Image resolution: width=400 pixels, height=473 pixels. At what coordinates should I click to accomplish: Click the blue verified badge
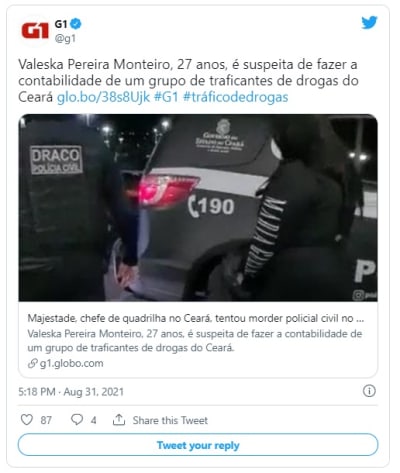(x=76, y=24)
